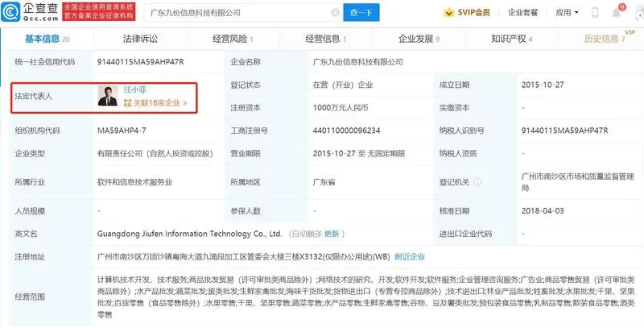Select organization code MA59AHP4-7
The height and width of the screenshot is (328, 644).
(122, 131)
